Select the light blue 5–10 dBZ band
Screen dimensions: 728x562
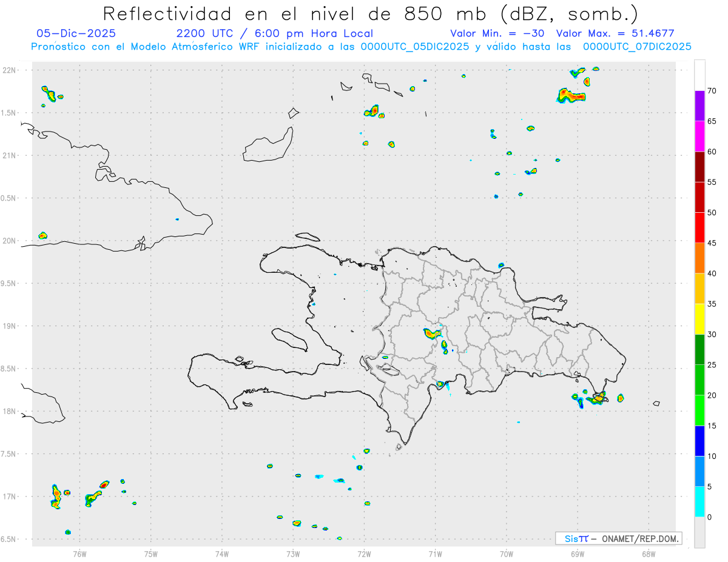point(699,471)
